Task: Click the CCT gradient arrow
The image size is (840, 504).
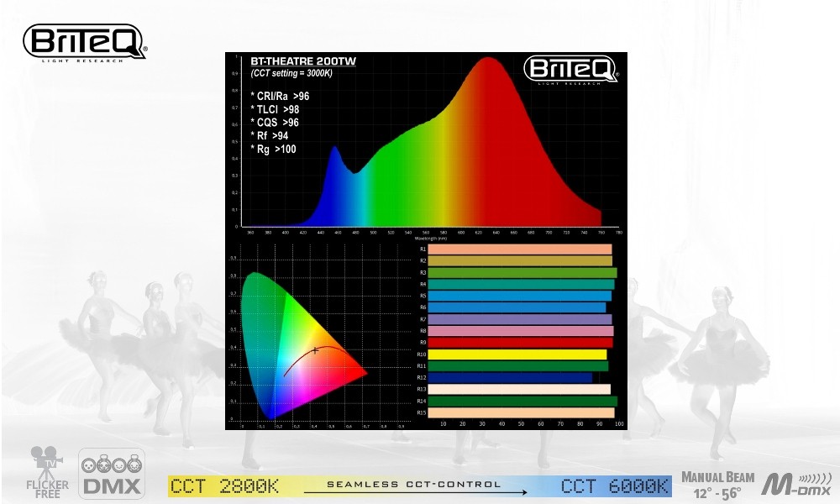Action: (416, 492)
